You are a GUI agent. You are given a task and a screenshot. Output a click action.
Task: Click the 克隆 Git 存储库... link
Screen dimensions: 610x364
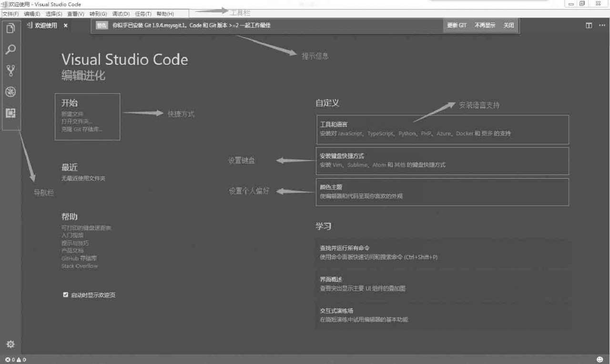click(81, 129)
